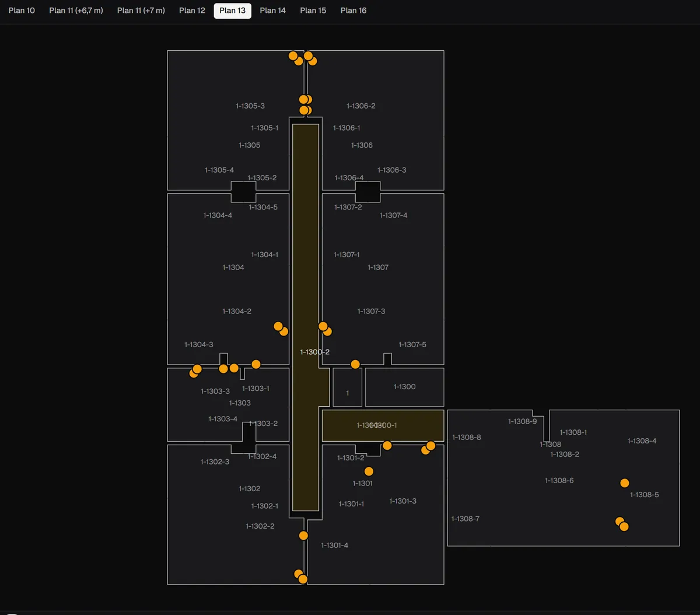
Task: Click the 1-1307-3 room label
Action: pos(372,312)
